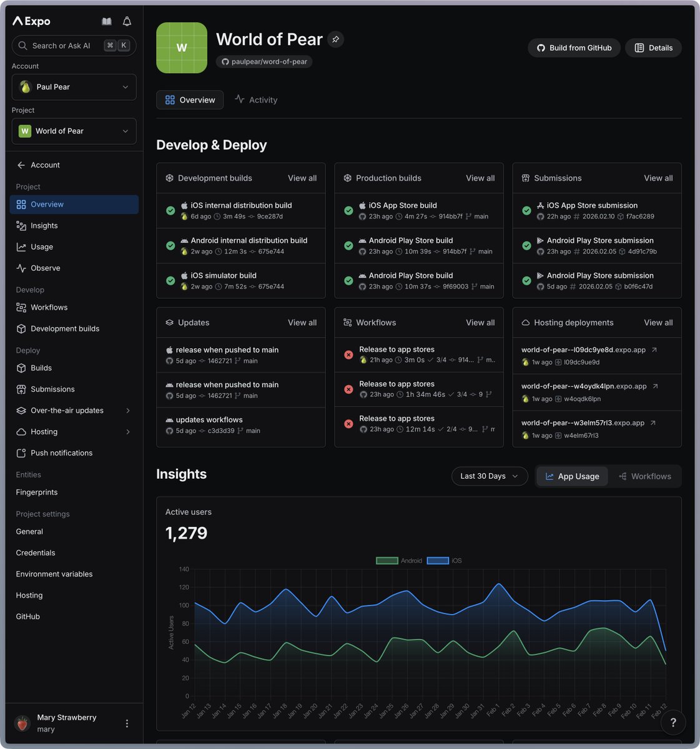Focus the Search or Ask AI field

[74, 46]
